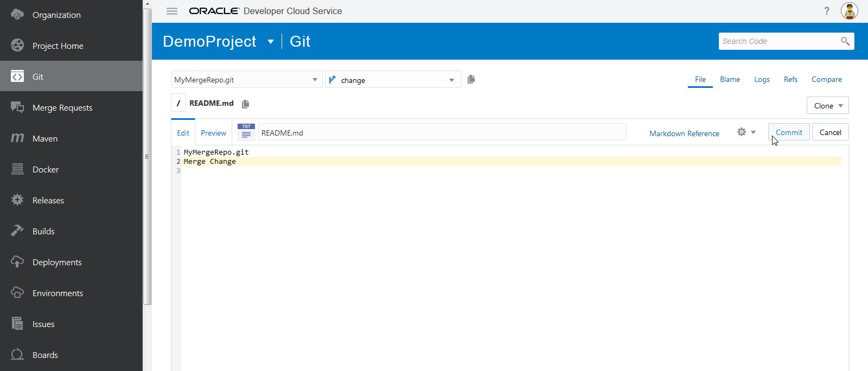
Task: Switch to the Blame tab
Action: 730,79
